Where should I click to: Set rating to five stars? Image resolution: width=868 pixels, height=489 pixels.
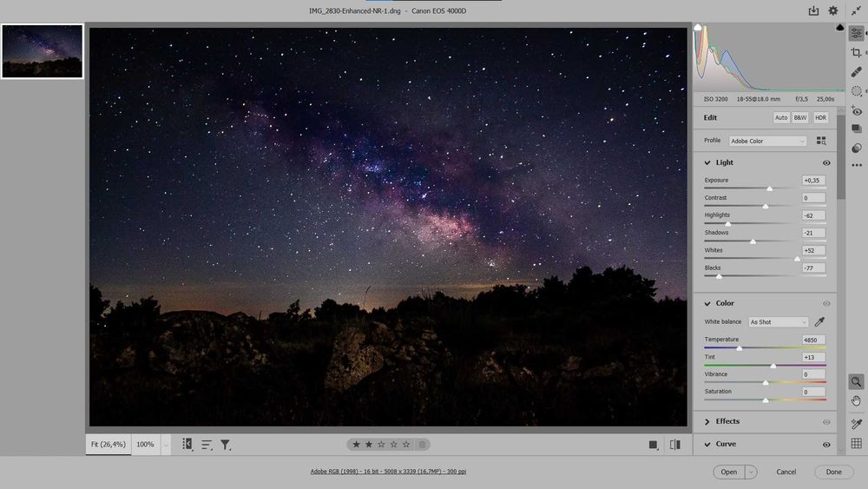406,444
